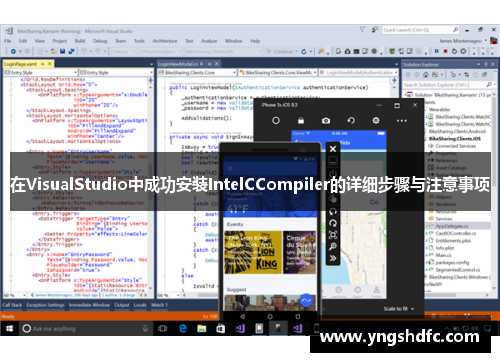The image size is (500, 362).
Task: Open the Build menu
Action: (x=80, y=41)
